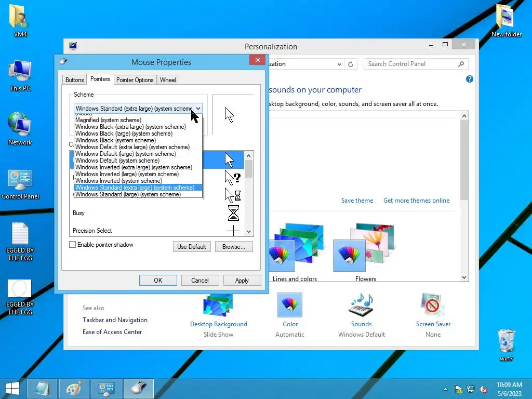This screenshot has height=399, width=532.
Task: Select the New folder desktop icon
Action: click(506, 20)
